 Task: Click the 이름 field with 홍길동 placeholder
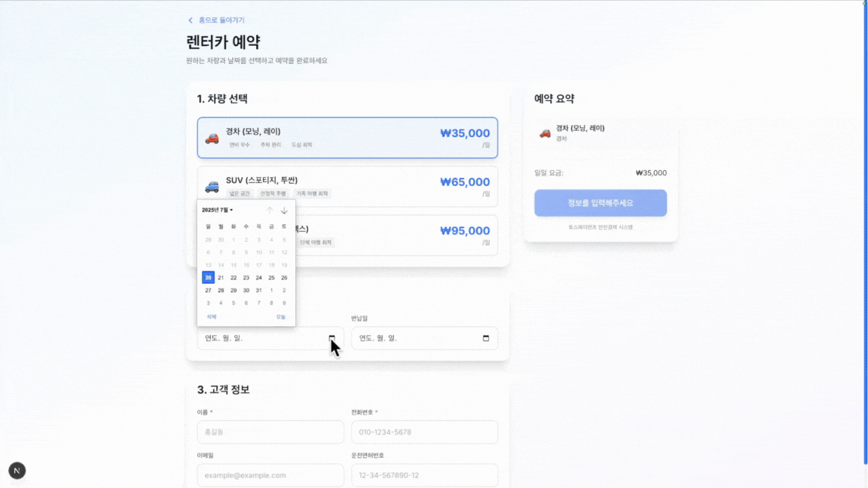click(x=270, y=432)
